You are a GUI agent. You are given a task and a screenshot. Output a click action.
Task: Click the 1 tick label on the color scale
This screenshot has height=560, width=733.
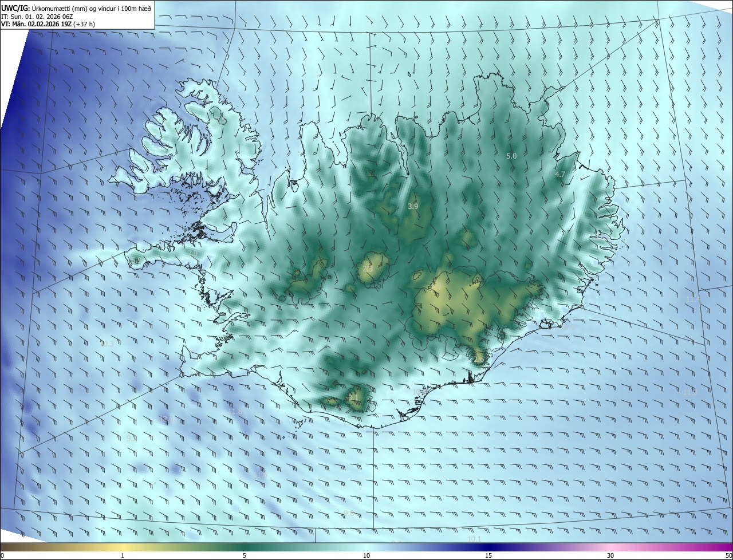click(x=123, y=555)
